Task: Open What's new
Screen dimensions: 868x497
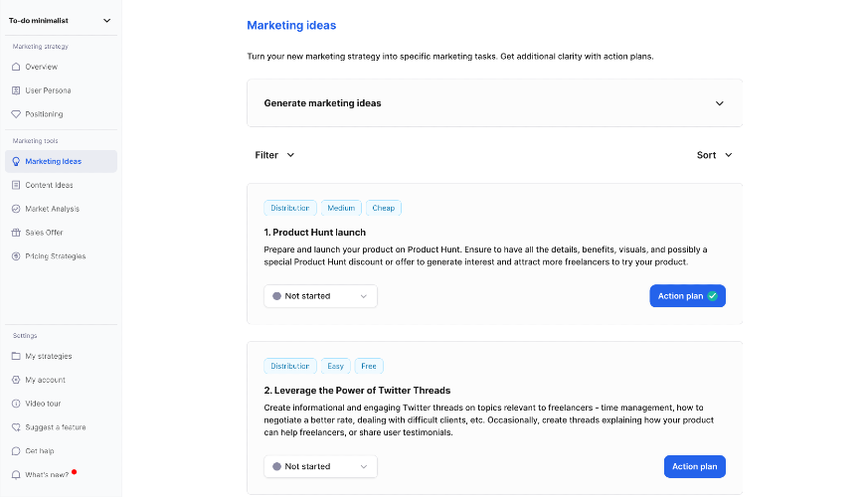Action: coord(61,475)
